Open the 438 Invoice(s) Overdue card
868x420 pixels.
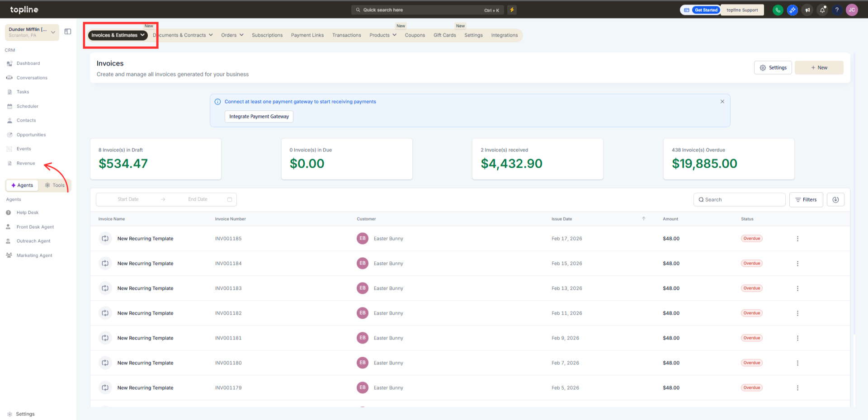(x=729, y=159)
